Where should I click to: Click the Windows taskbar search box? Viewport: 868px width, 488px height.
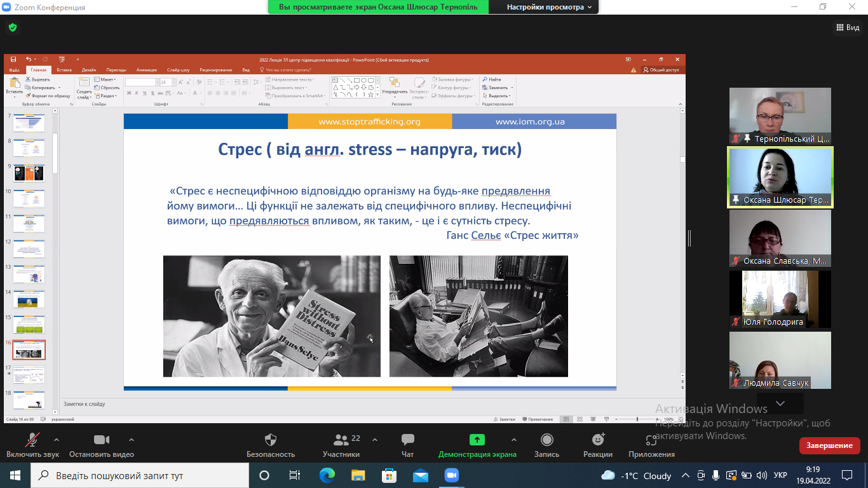[139, 475]
